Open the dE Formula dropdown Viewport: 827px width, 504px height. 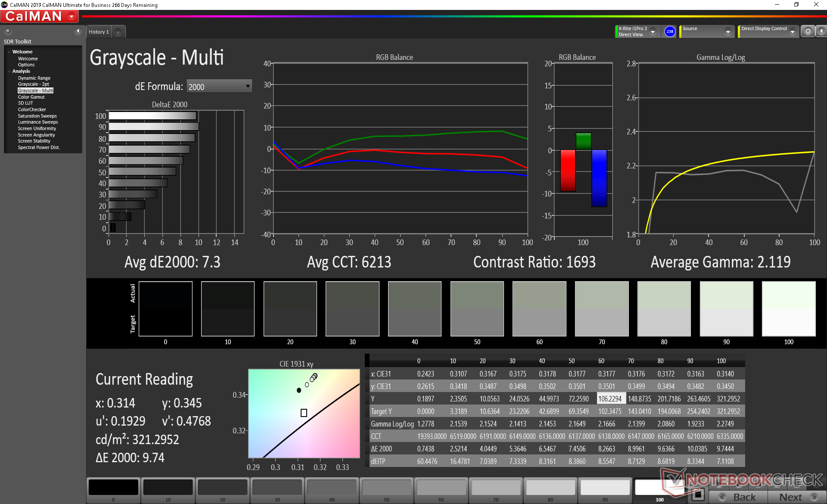[x=219, y=87]
